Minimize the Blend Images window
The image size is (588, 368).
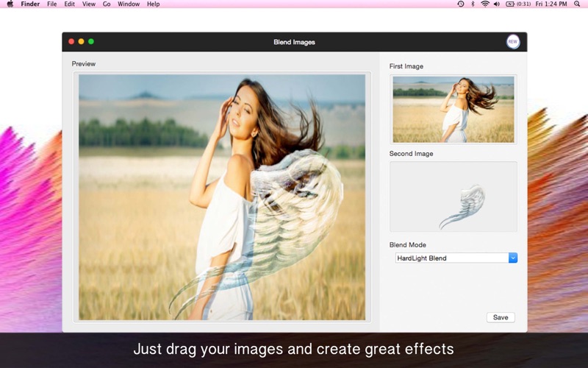click(81, 42)
